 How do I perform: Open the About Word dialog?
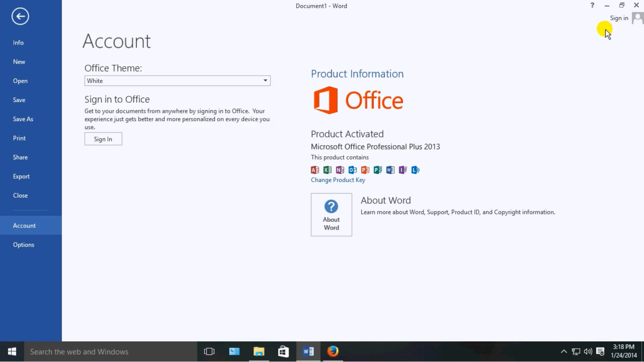(x=331, y=215)
